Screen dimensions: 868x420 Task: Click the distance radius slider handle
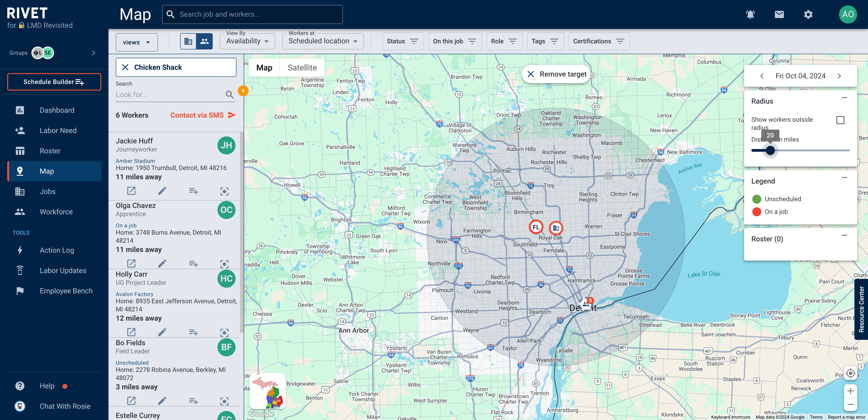click(x=770, y=150)
